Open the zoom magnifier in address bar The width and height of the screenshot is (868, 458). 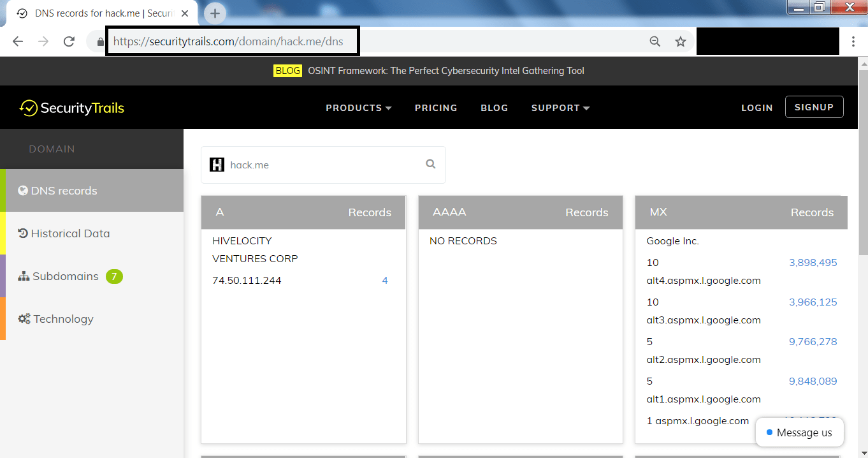click(655, 41)
